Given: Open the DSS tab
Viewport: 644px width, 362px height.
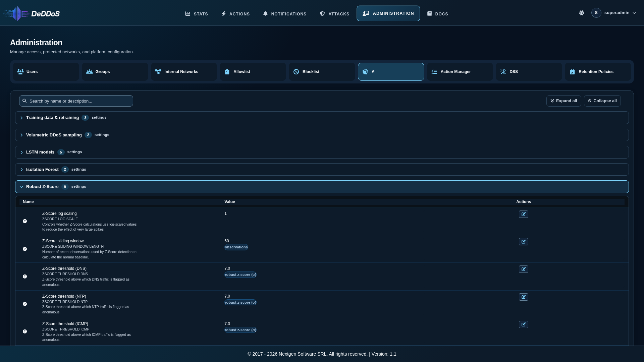Looking at the screenshot, I should (529, 72).
